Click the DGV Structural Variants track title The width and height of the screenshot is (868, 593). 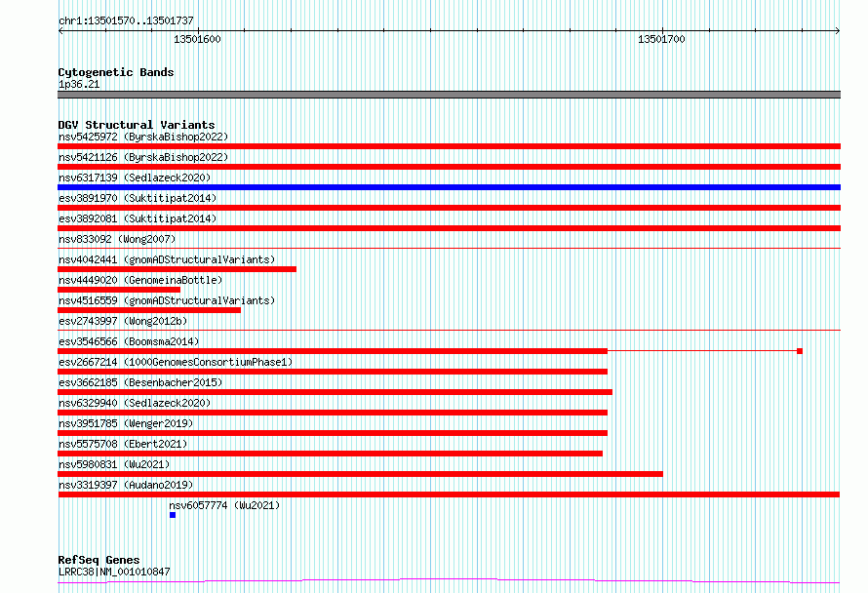[x=137, y=125]
